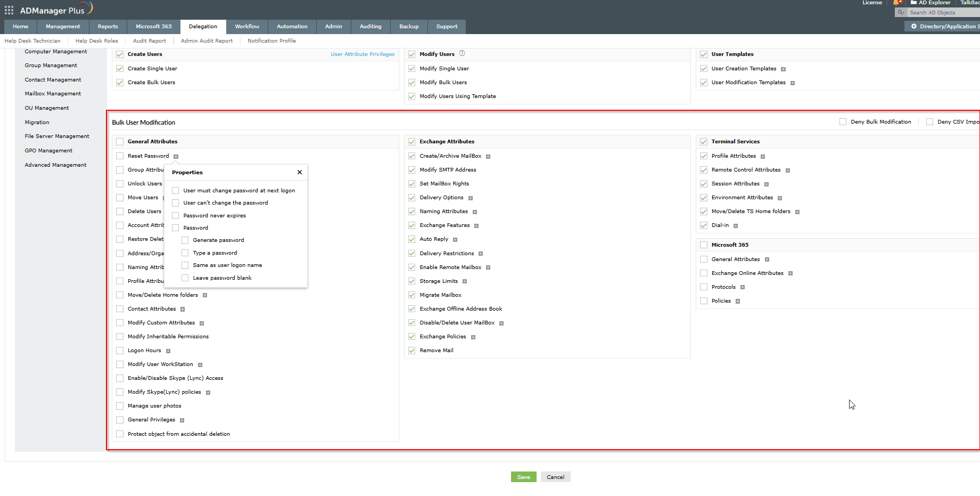Click the green Save button

pyautogui.click(x=523, y=477)
